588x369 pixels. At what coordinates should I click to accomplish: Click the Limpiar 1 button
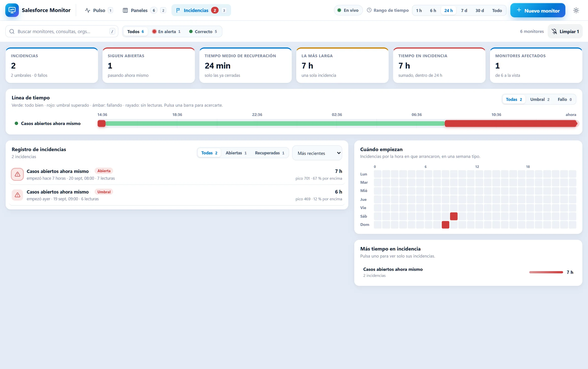pos(565,31)
